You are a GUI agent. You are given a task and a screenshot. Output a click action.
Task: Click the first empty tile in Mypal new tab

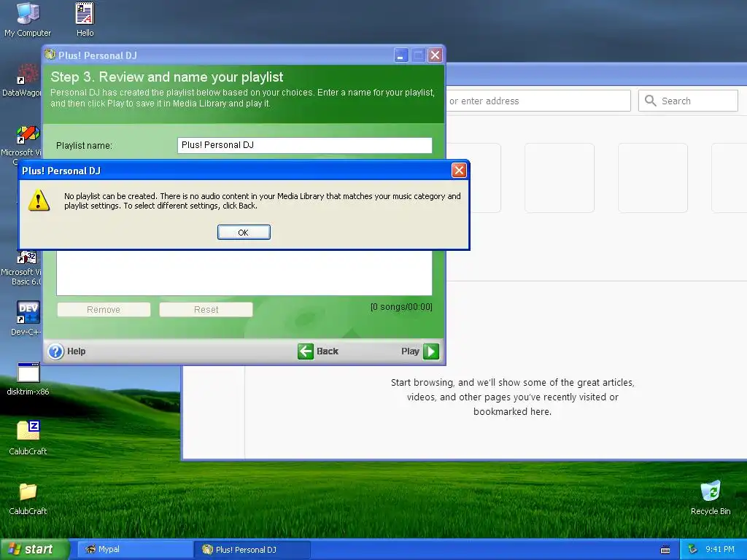point(473,178)
